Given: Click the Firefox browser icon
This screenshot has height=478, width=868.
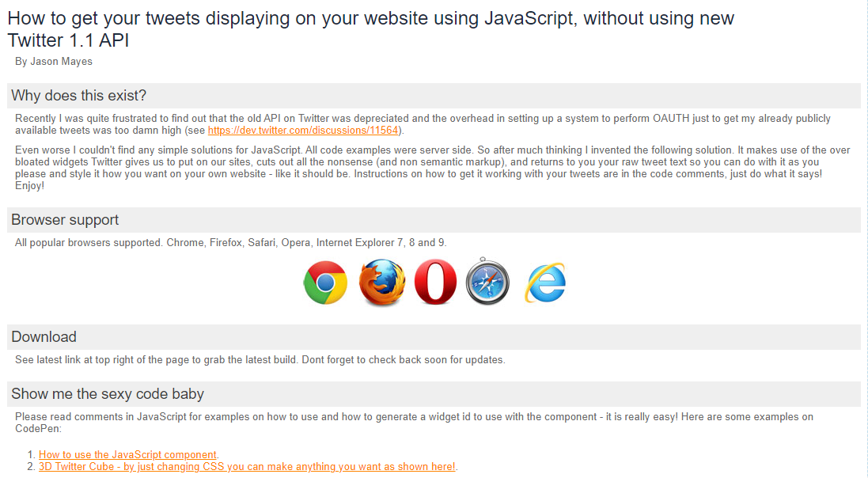Looking at the screenshot, I should (x=382, y=283).
